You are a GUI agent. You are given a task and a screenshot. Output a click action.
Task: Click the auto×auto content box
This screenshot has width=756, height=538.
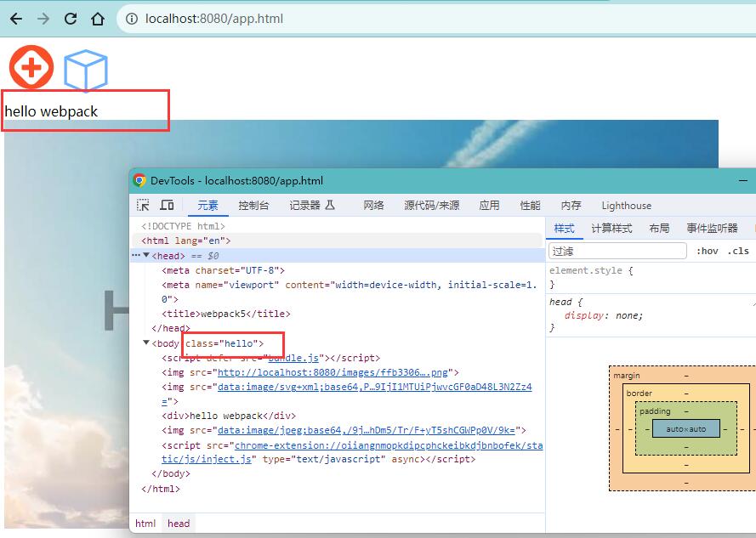(x=685, y=428)
